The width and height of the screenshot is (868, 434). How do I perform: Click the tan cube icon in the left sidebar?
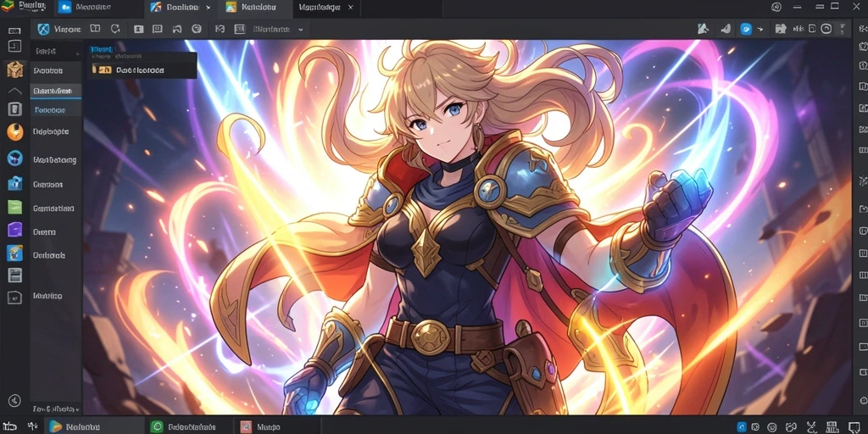tap(15, 70)
